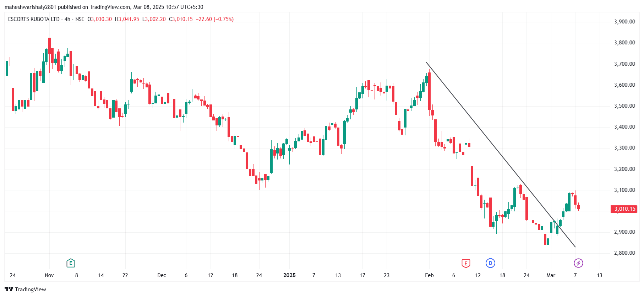Viewport: 644px width, 297px height.
Task: Click the 2,900.00 price axis label
Action: (624, 232)
